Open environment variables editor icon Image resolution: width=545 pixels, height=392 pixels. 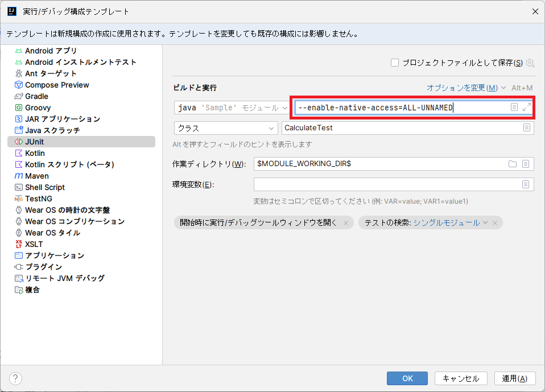click(526, 184)
